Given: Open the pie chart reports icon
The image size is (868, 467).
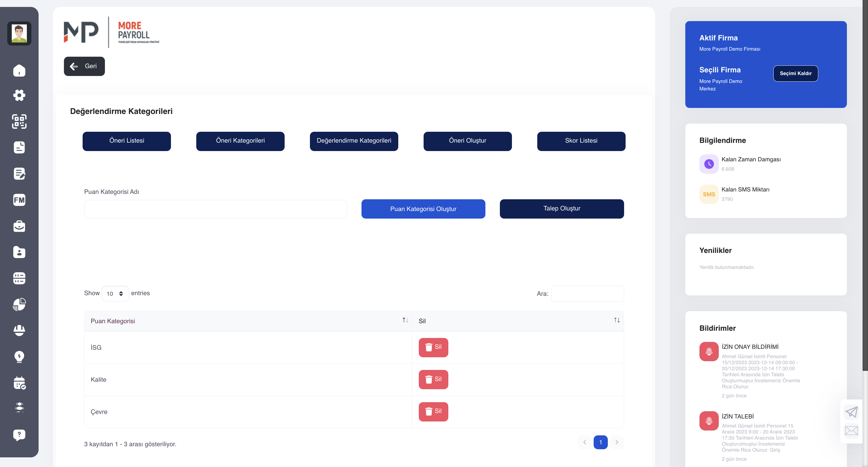Looking at the screenshot, I should pyautogui.click(x=19, y=304).
